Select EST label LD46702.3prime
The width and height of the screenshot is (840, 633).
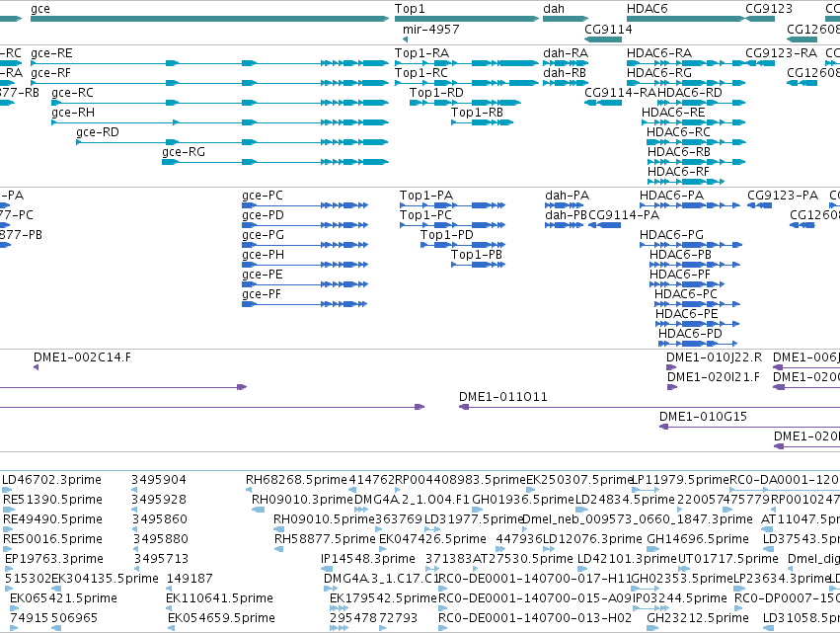click(51, 480)
